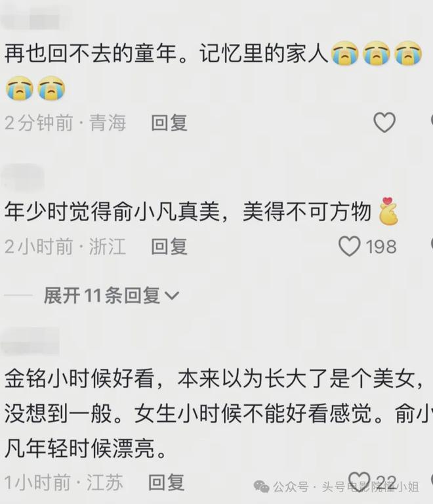Viewport: 433px width, 504px height.
Task: Reply to the Zhejiang comment
Action: 169,247
